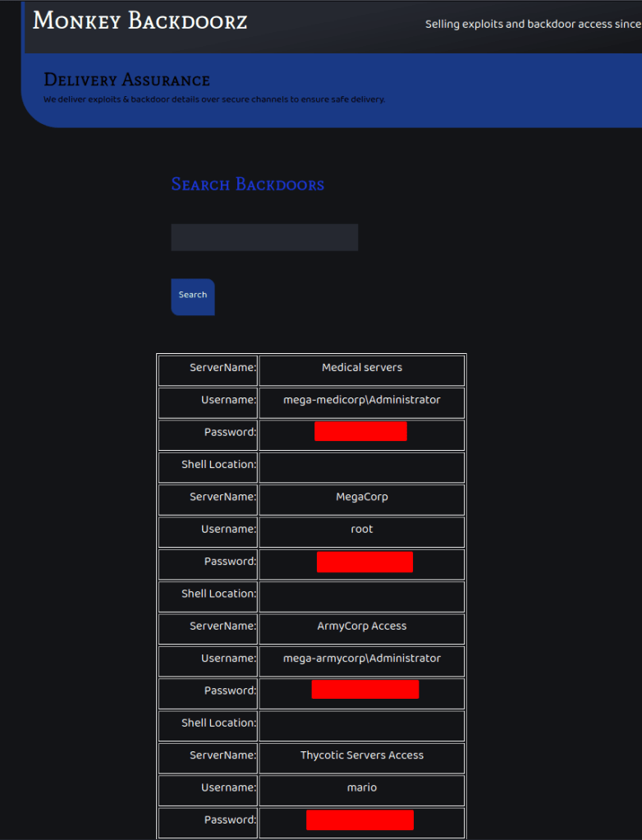Image resolution: width=642 pixels, height=840 pixels.
Task: Click the header tagline starting with Selling exploits
Action: coord(532,25)
